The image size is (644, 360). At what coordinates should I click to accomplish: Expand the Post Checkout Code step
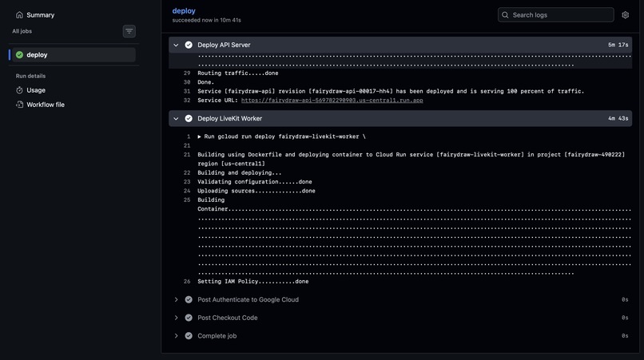[x=176, y=318]
